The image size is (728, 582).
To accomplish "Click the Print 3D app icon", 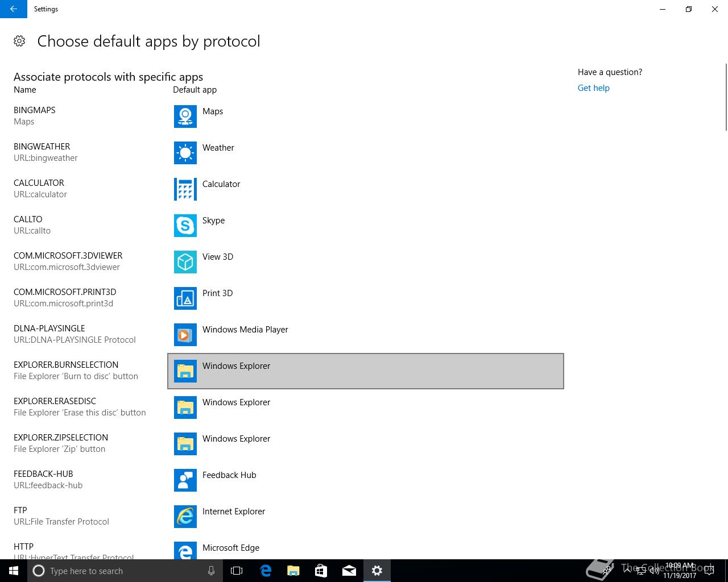I will 185,298.
